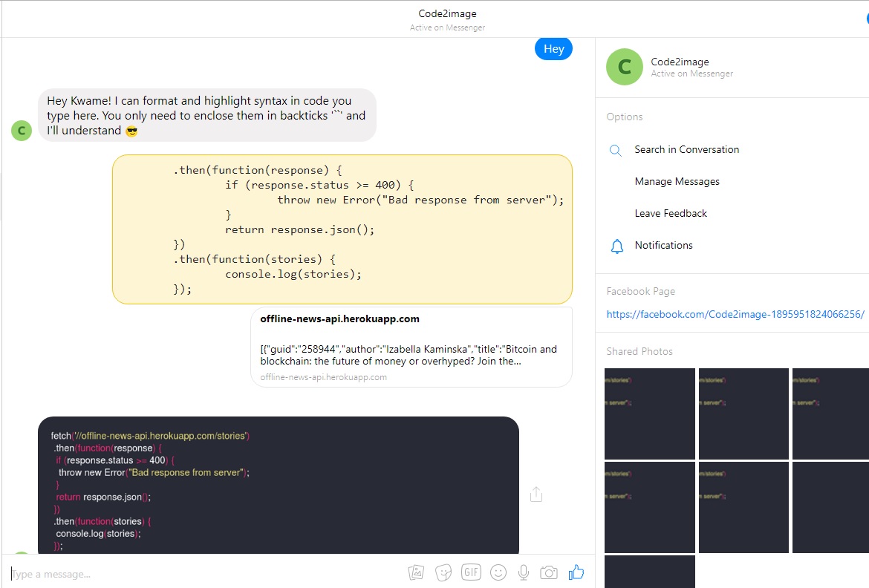Click the grey offline-news-api.herokuapp.com caption in link card

coord(324,377)
